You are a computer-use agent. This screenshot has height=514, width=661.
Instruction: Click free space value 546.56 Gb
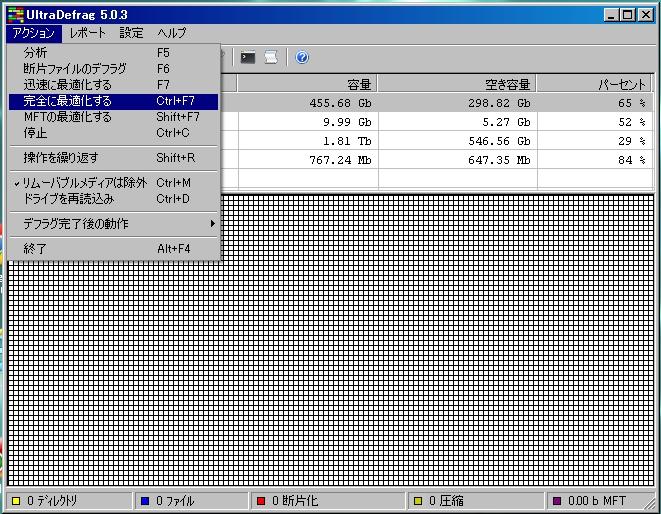click(x=499, y=141)
